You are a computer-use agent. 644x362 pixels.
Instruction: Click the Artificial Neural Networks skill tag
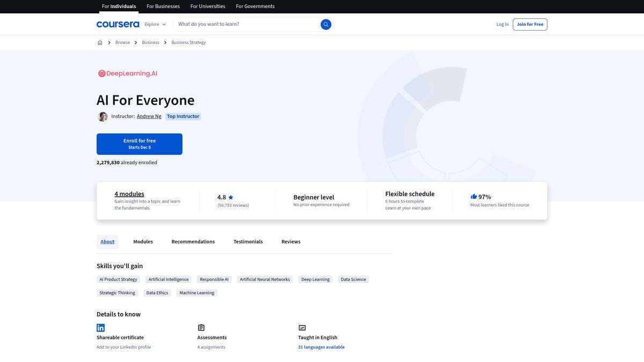[265, 279]
